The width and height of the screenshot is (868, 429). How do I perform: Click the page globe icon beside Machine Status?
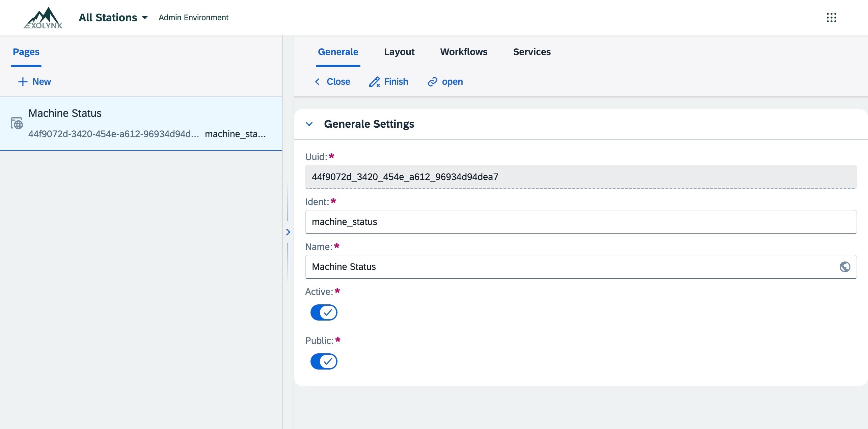tap(17, 123)
